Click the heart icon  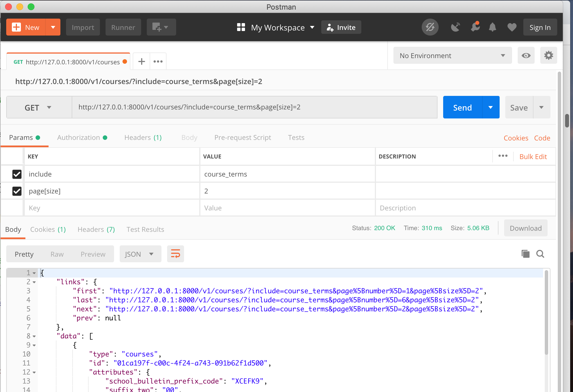(512, 27)
